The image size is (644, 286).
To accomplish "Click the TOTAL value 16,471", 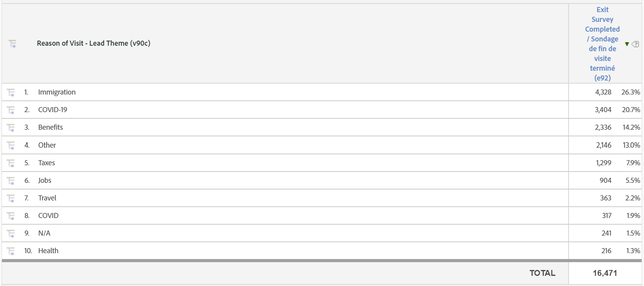I will pyautogui.click(x=605, y=273).
